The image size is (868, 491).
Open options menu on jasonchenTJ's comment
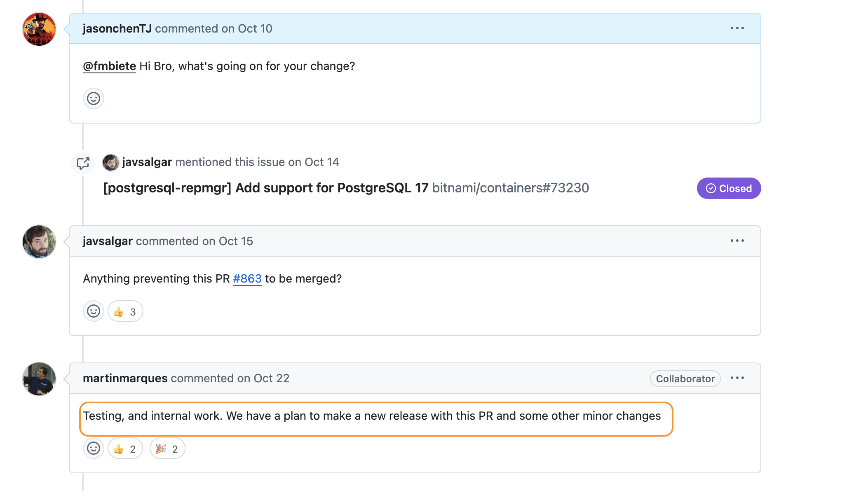(x=737, y=28)
